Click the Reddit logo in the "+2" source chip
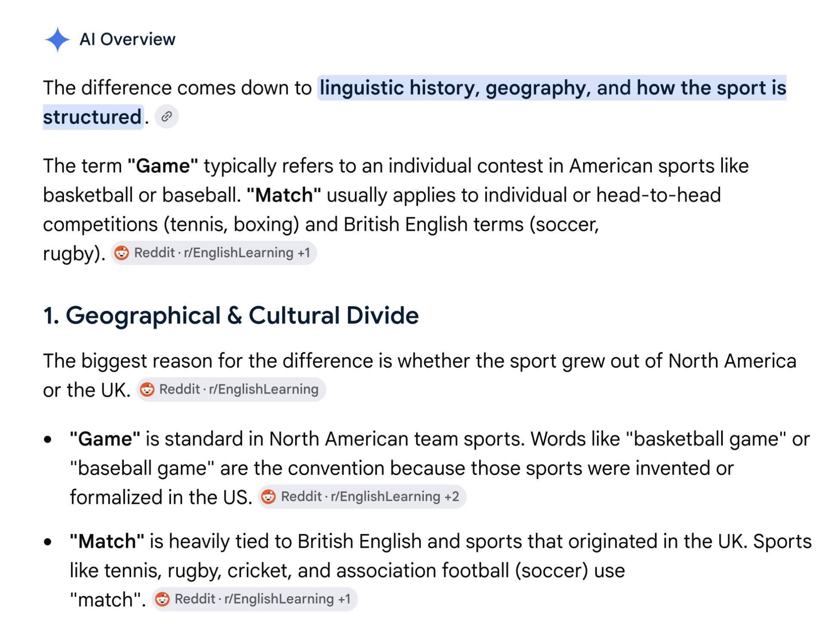This screenshot has height=644, width=829. pyautogui.click(x=269, y=497)
